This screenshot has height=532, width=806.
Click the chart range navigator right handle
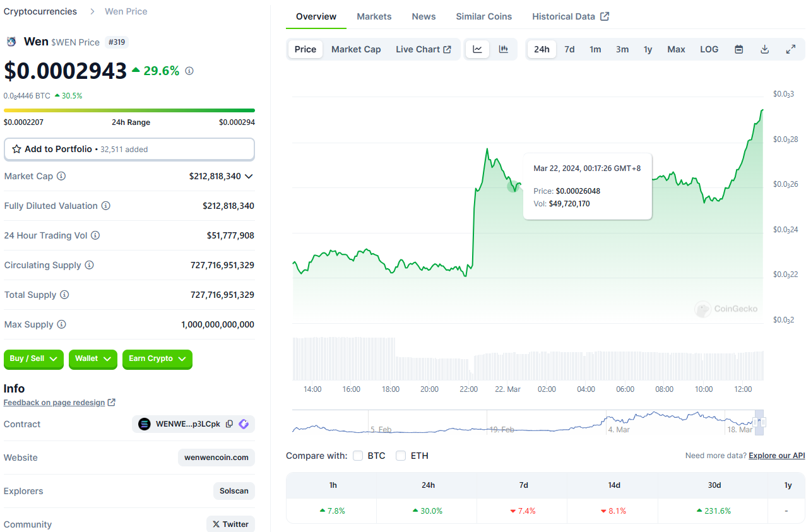pos(762,422)
